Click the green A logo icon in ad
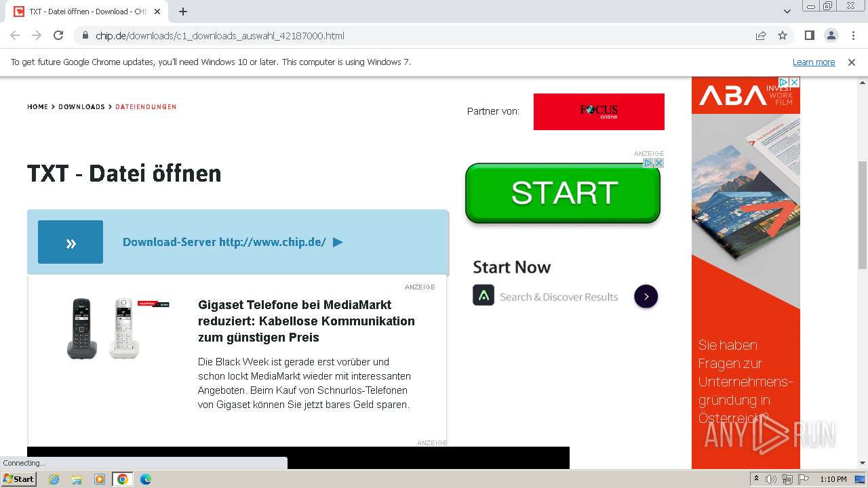 [484, 296]
